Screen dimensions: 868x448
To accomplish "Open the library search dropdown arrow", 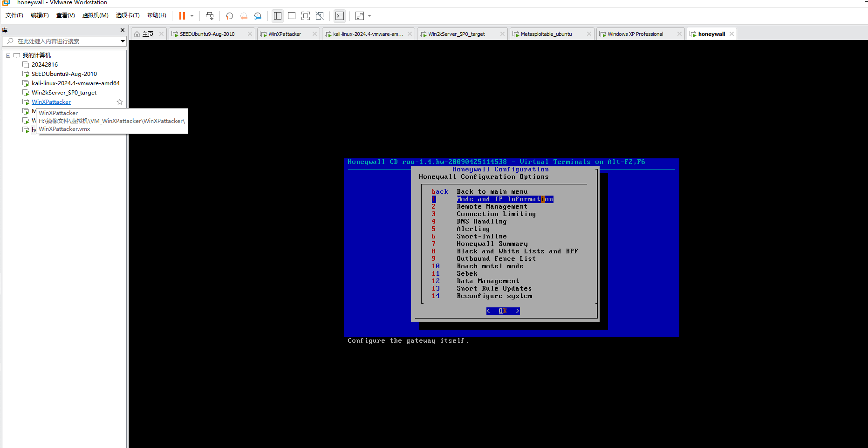I will coord(123,41).
